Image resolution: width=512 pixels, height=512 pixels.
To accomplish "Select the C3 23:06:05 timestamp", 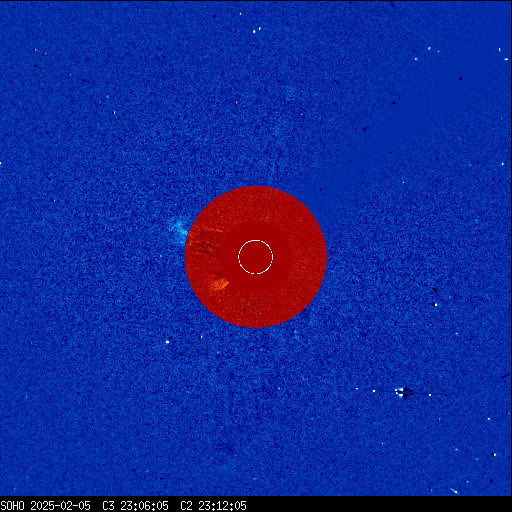I will click(x=135, y=506).
